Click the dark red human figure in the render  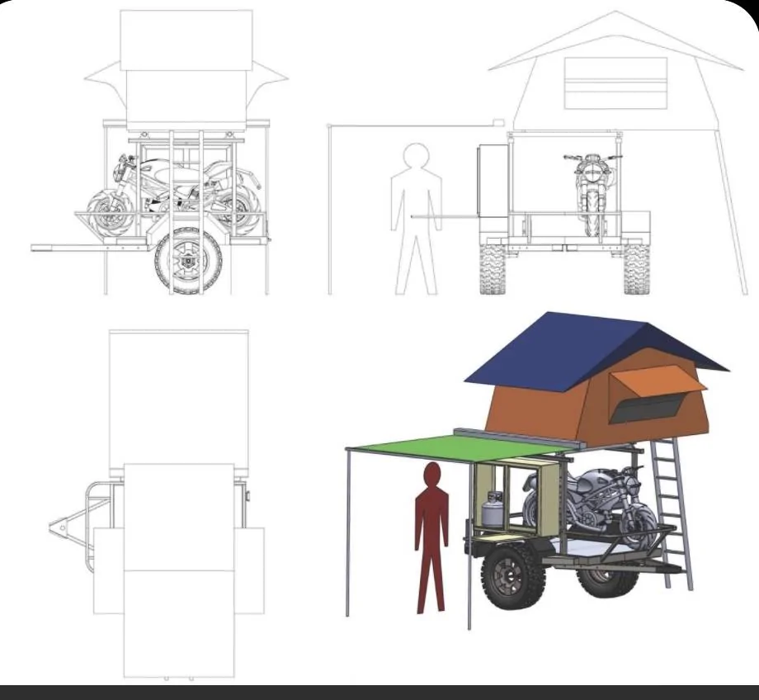point(431,537)
